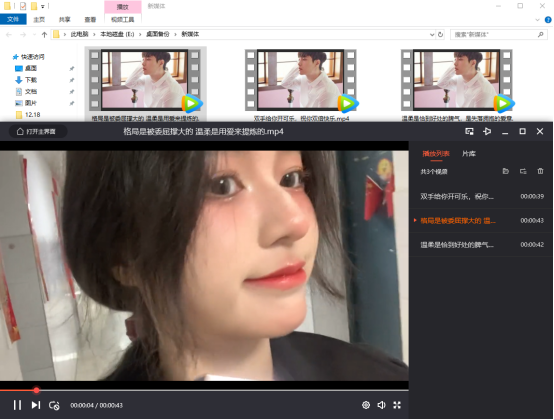Click 本地磁盘 (E:) breadcrumb
The image size is (554, 420).
[x=117, y=34]
